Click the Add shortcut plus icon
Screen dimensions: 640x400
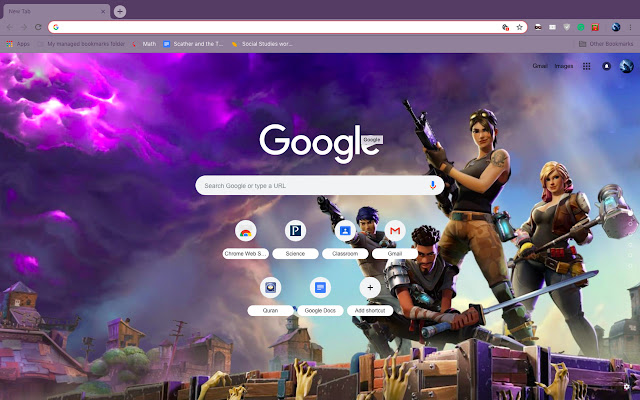point(370,288)
